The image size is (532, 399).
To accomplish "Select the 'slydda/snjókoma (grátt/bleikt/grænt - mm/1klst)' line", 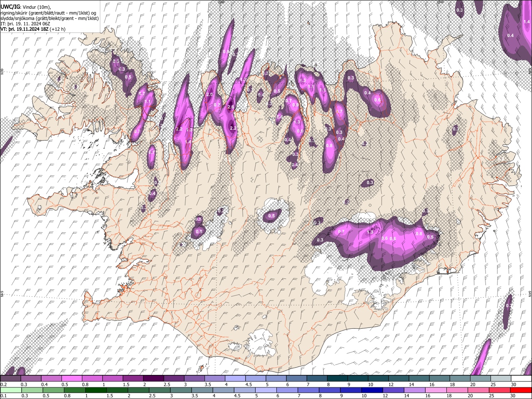I will click(49, 19).
